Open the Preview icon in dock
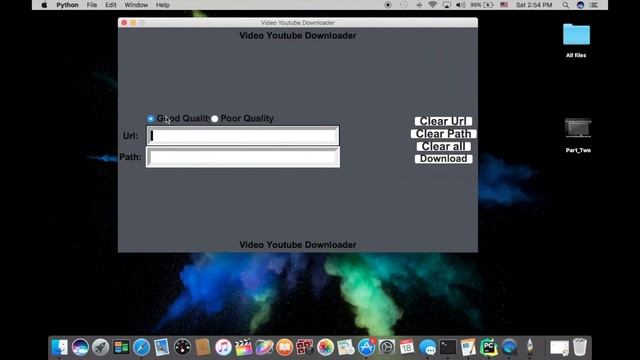 (346, 347)
